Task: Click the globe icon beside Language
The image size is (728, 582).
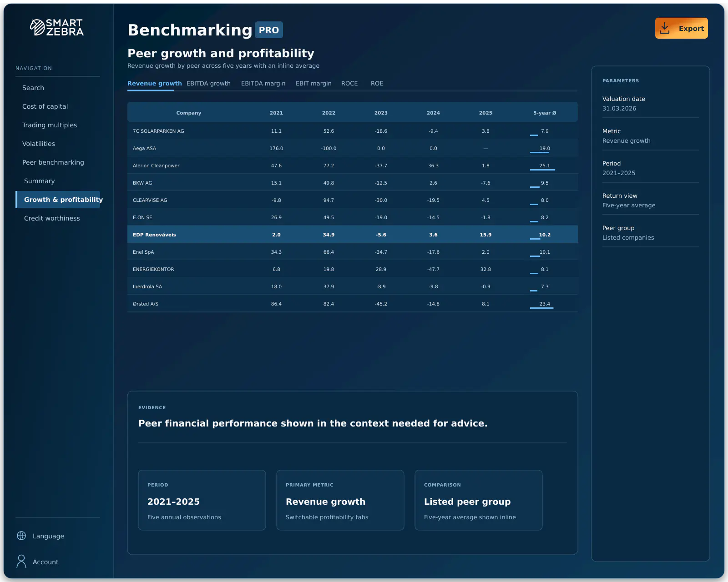Action: click(x=21, y=536)
